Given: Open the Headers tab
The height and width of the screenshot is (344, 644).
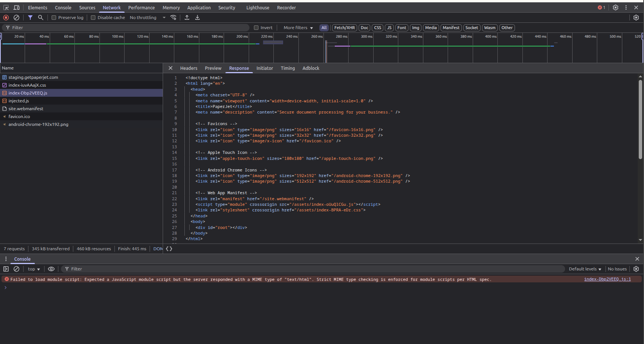Looking at the screenshot, I should click(188, 68).
